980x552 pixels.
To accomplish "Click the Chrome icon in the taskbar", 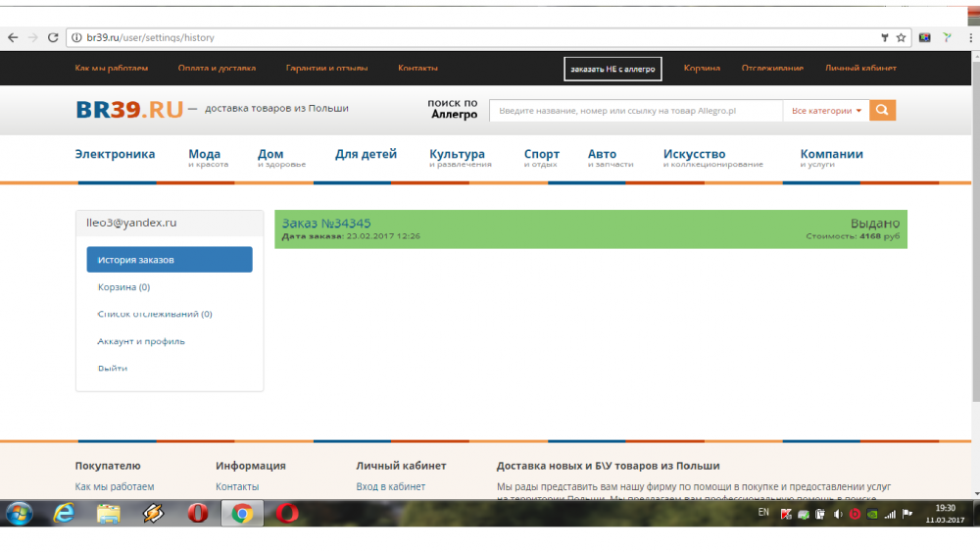I will click(242, 513).
